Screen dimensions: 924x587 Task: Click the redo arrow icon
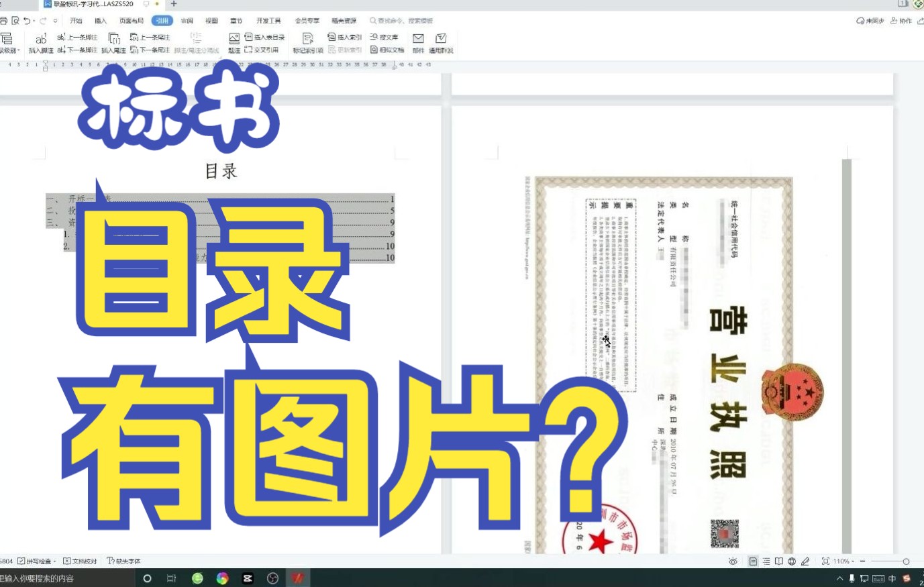(x=43, y=21)
